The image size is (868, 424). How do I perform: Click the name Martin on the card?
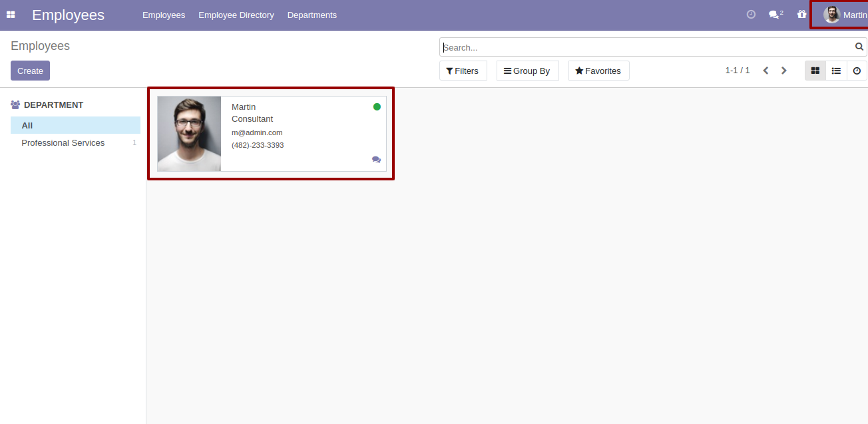(244, 106)
